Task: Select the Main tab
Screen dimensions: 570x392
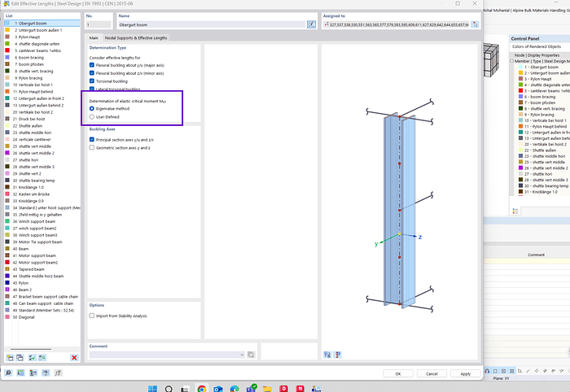Action: point(94,38)
